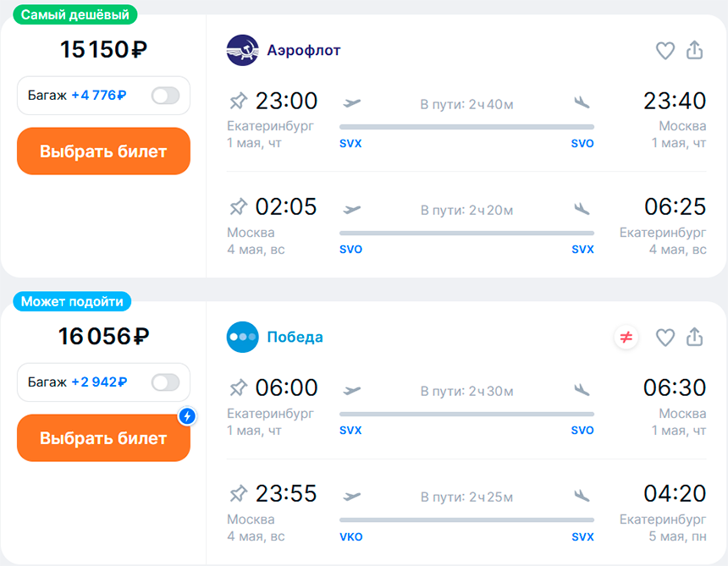Pin the 23:00 Yekaterinburg departure flight
Screen dimensions: 728x566
coord(239,101)
